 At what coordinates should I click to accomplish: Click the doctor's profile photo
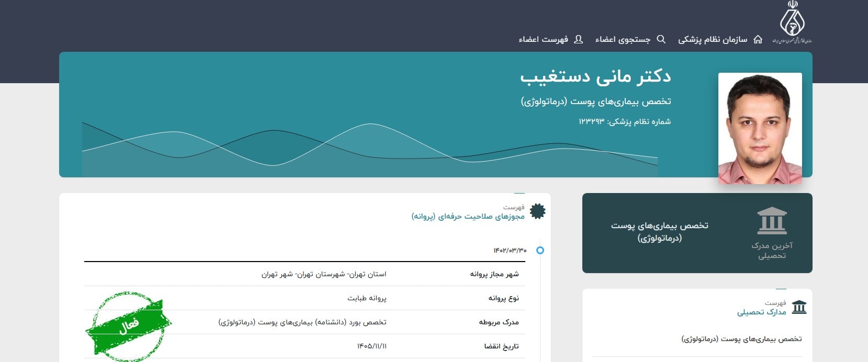(760, 128)
